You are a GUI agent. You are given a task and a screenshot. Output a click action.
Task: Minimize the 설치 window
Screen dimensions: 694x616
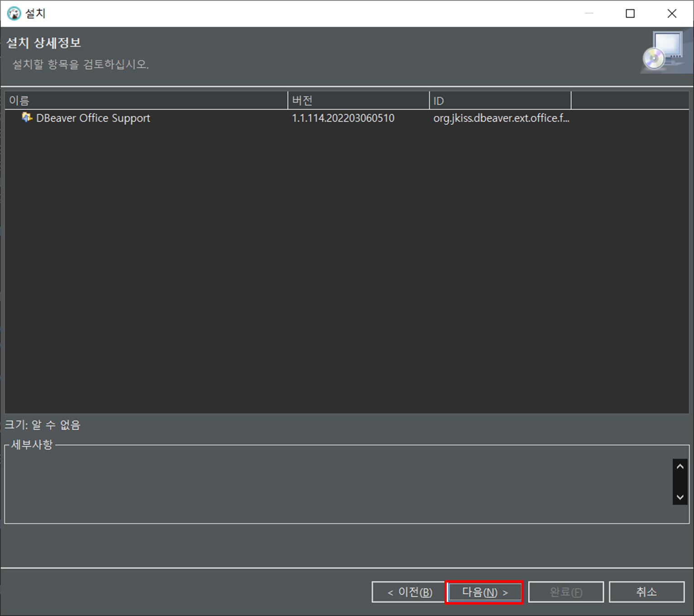coord(589,14)
